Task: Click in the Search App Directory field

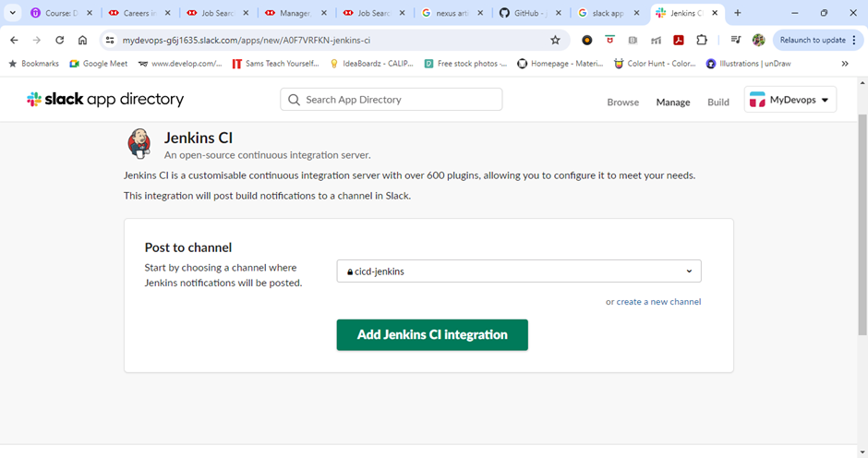Action: click(392, 100)
